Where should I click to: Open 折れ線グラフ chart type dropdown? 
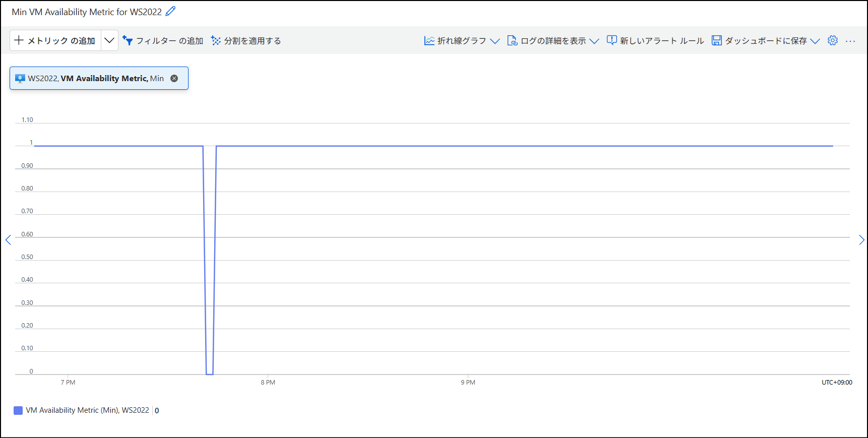[462, 41]
